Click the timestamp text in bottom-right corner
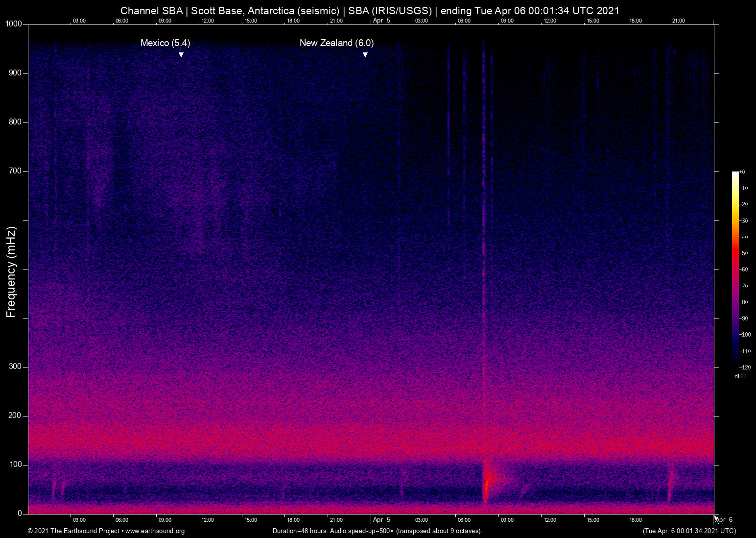The image size is (756, 538). click(689, 531)
